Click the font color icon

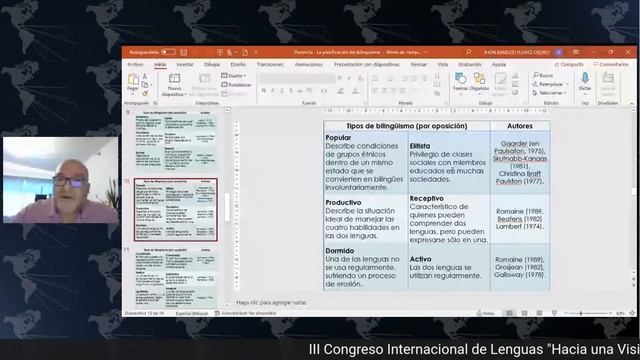point(355,91)
